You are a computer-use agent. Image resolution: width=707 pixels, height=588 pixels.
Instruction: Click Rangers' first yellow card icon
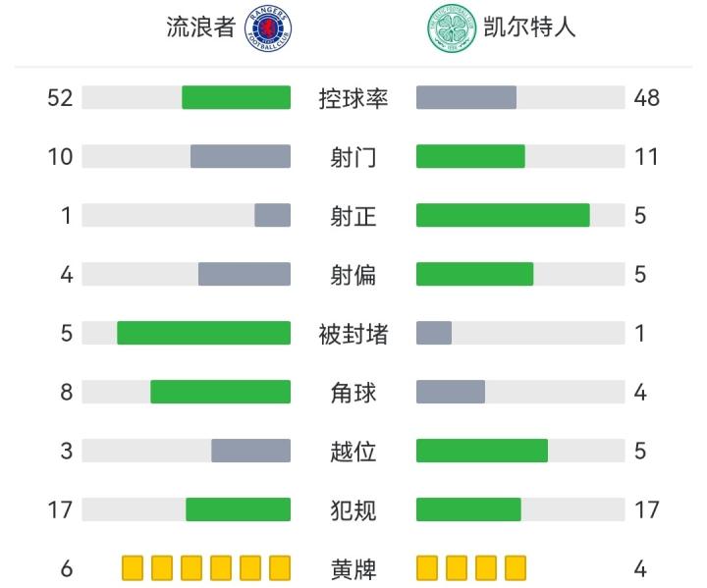tap(133, 568)
